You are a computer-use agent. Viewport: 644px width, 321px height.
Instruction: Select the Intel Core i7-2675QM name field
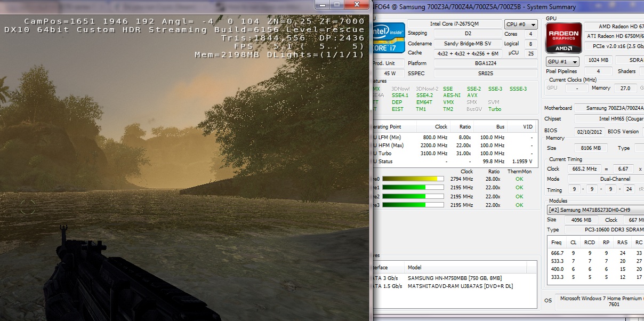pyautogui.click(x=454, y=24)
